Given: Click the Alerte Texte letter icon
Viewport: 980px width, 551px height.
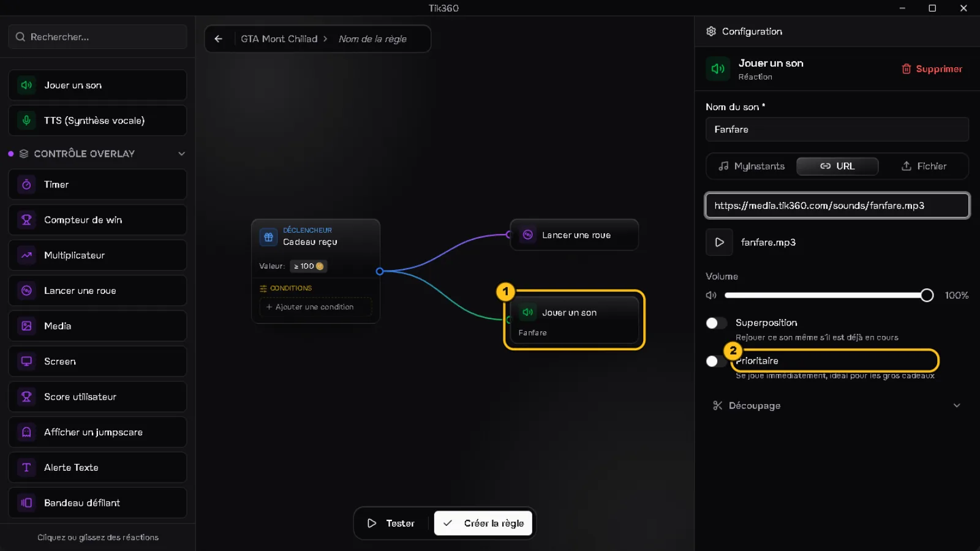Looking at the screenshot, I should pyautogui.click(x=26, y=468).
